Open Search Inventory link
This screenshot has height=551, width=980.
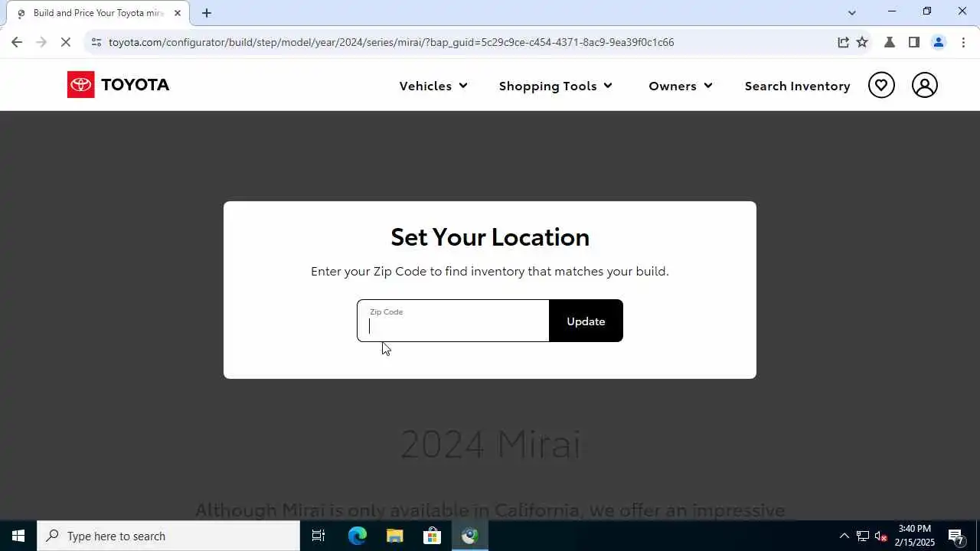pos(798,86)
